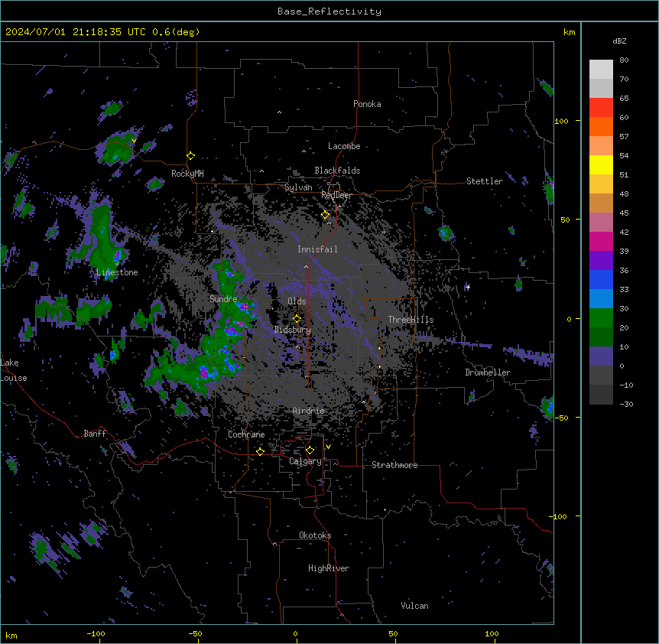Select the Strathmore city label
Screen dimensions: 659x644
point(394,465)
